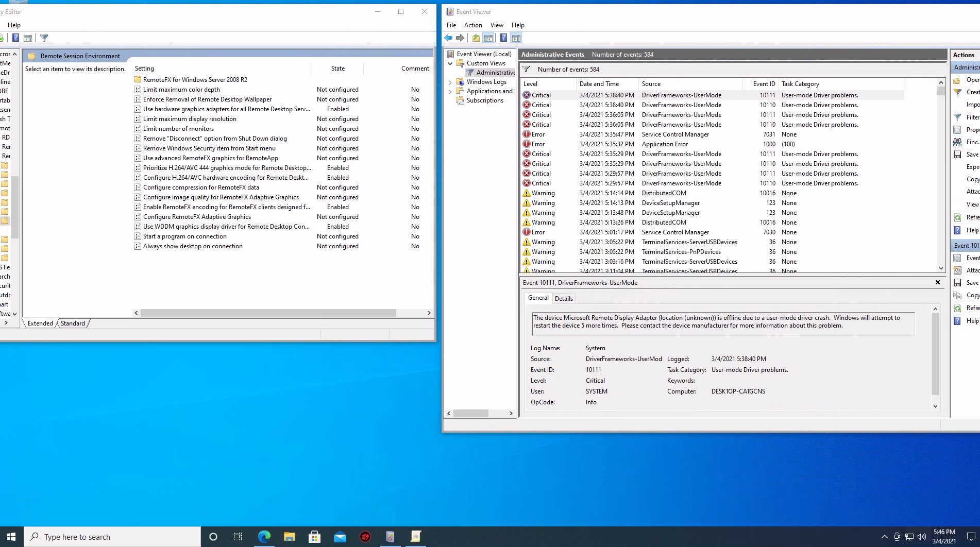Sort events by Date and Time column
980x547 pixels.
point(607,84)
